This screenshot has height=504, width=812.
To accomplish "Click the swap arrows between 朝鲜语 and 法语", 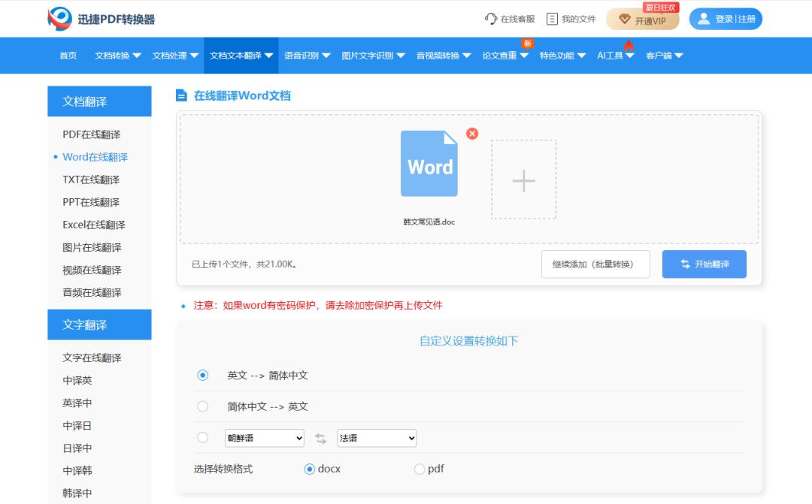I will (323, 438).
